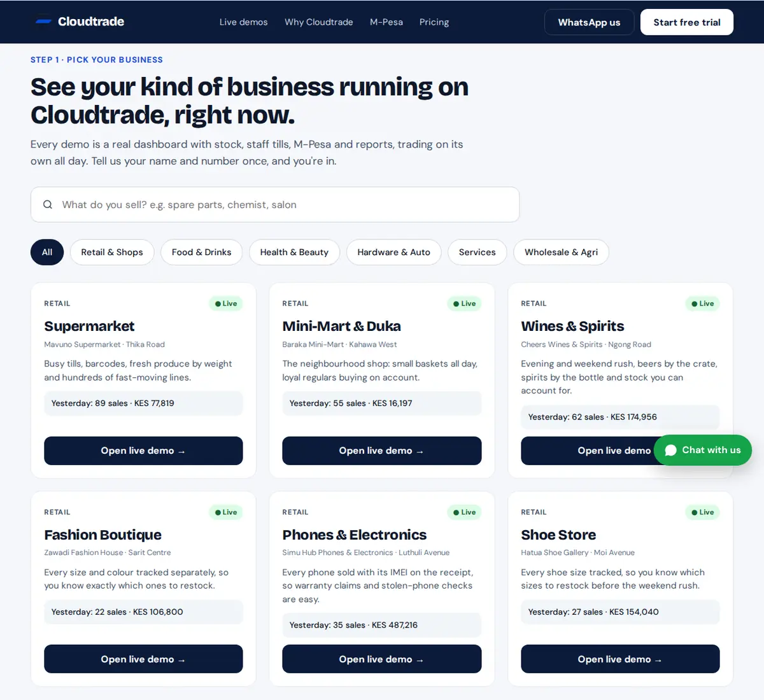Filter by Food & Drinks
Image resolution: width=764 pixels, height=700 pixels.
[201, 252]
